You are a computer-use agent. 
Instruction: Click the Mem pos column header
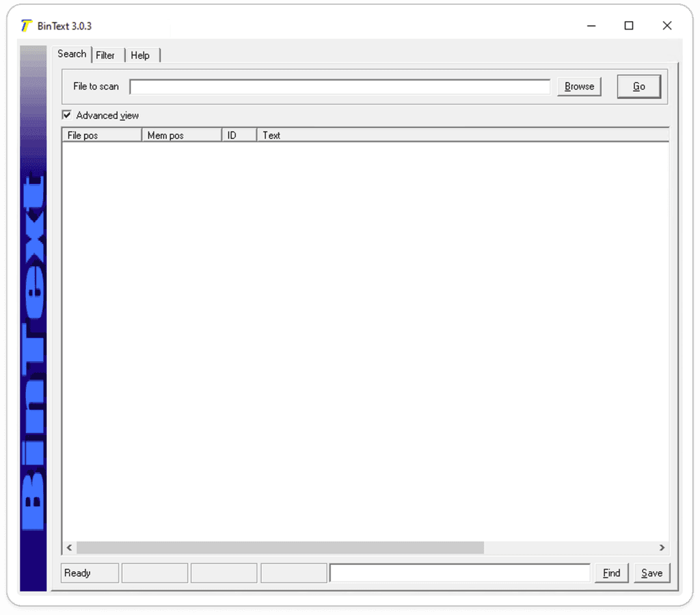[x=181, y=135]
